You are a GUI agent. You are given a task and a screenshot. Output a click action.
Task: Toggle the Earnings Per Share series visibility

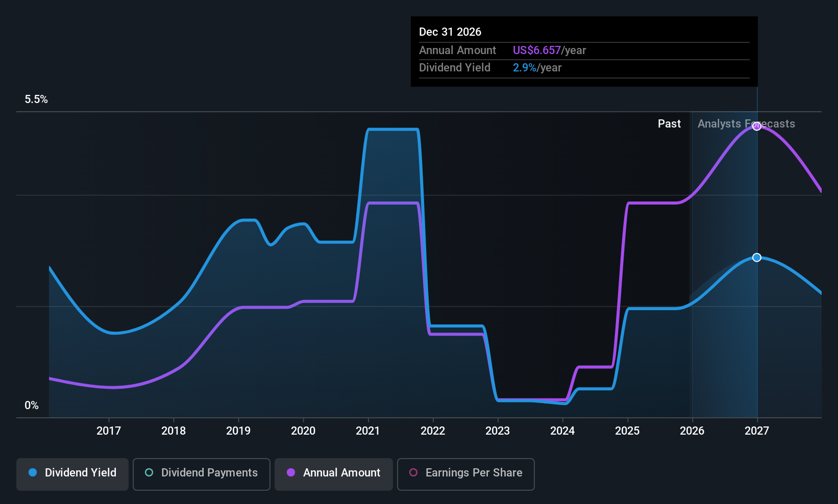coord(465,474)
